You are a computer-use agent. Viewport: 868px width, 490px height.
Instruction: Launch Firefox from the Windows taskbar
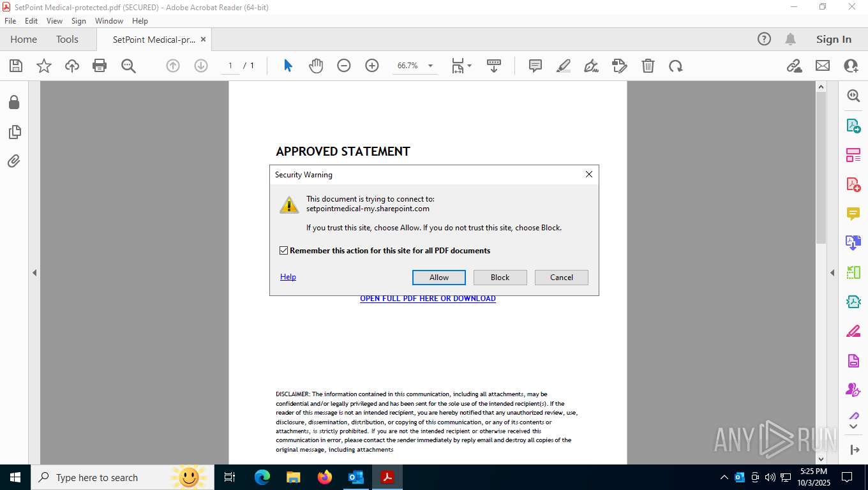(x=325, y=477)
